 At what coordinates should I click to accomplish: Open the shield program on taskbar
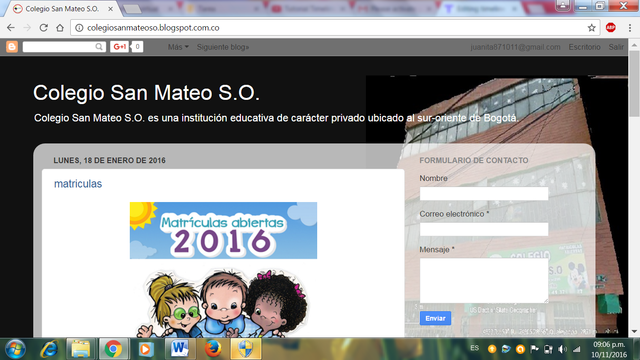[246, 349]
